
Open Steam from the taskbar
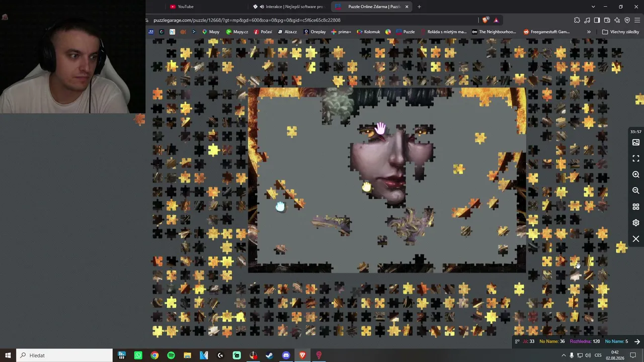pos(270,355)
